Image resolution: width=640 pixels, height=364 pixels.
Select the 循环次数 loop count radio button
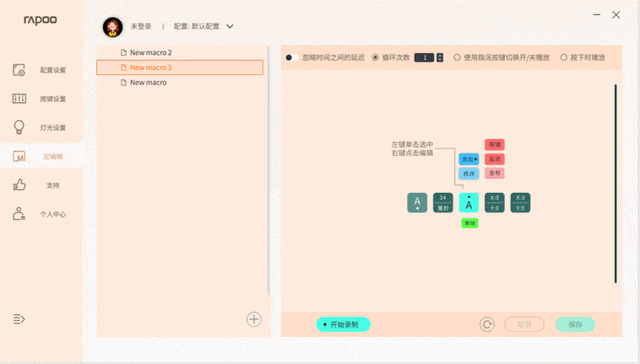(375, 58)
